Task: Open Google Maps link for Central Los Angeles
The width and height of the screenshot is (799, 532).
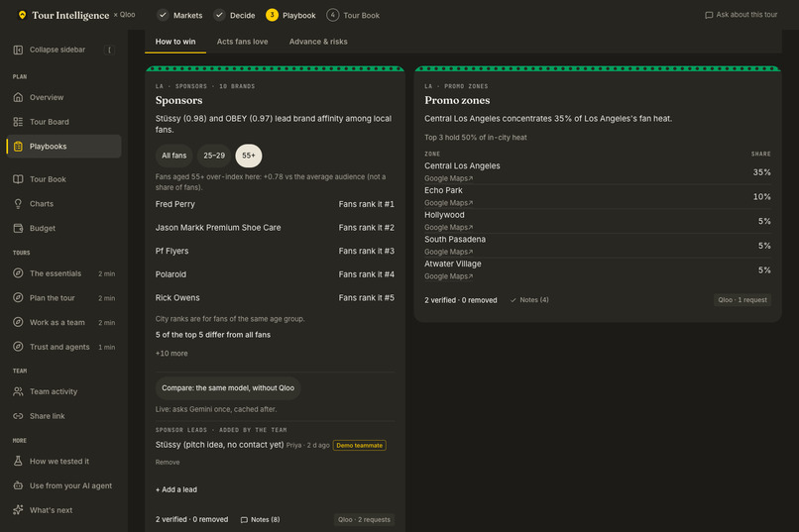Action: coord(448,178)
